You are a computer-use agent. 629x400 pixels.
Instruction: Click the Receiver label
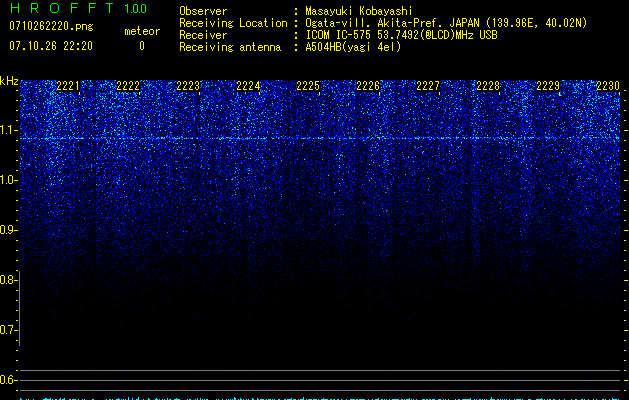(x=203, y=35)
